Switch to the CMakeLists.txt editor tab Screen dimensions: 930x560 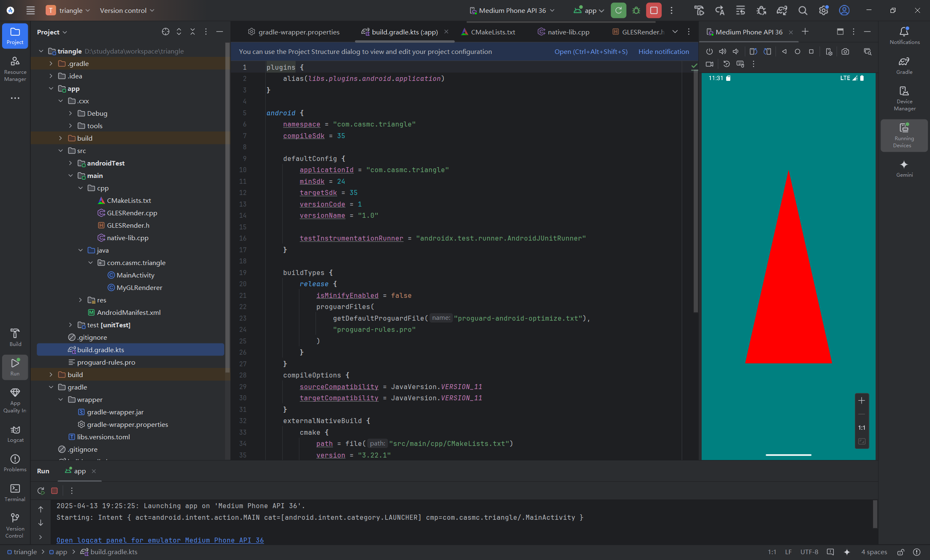[492, 32]
